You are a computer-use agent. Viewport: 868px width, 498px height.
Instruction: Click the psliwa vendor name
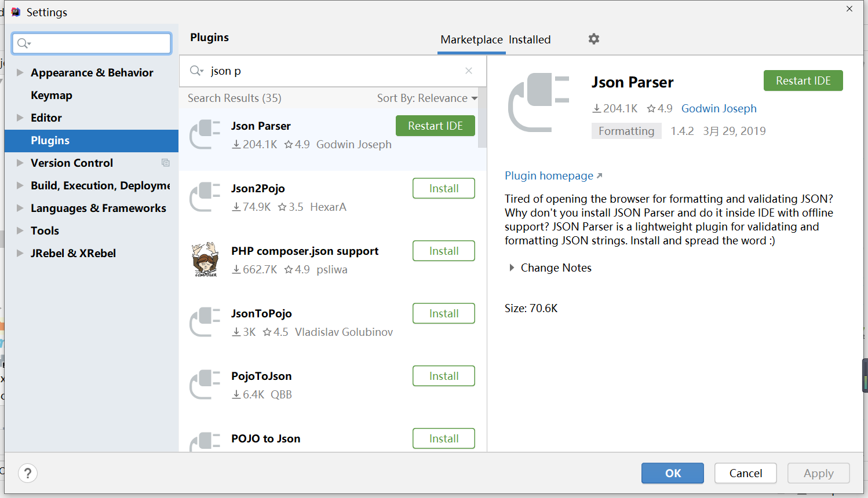point(332,269)
